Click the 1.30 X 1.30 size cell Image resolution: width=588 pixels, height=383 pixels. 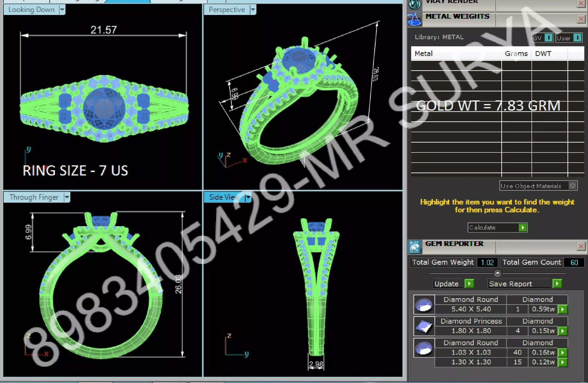(471, 362)
